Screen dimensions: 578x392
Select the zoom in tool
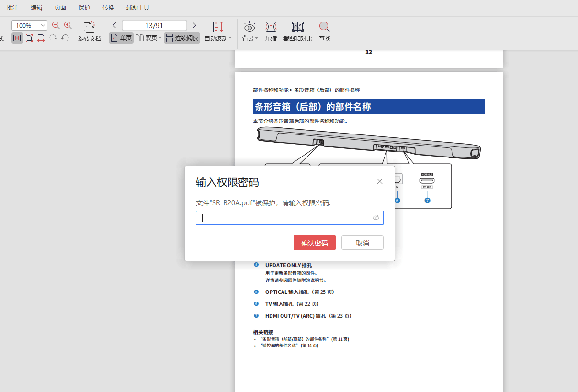point(68,25)
